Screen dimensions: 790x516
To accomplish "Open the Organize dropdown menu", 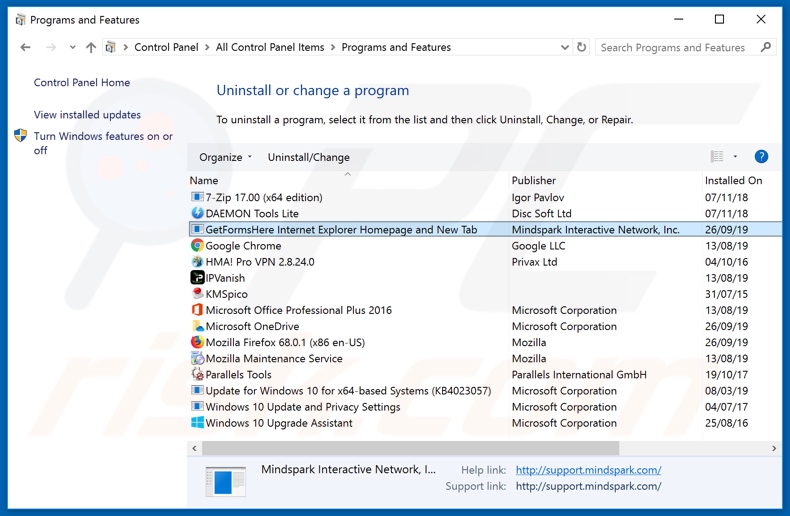I will point(225,157).
